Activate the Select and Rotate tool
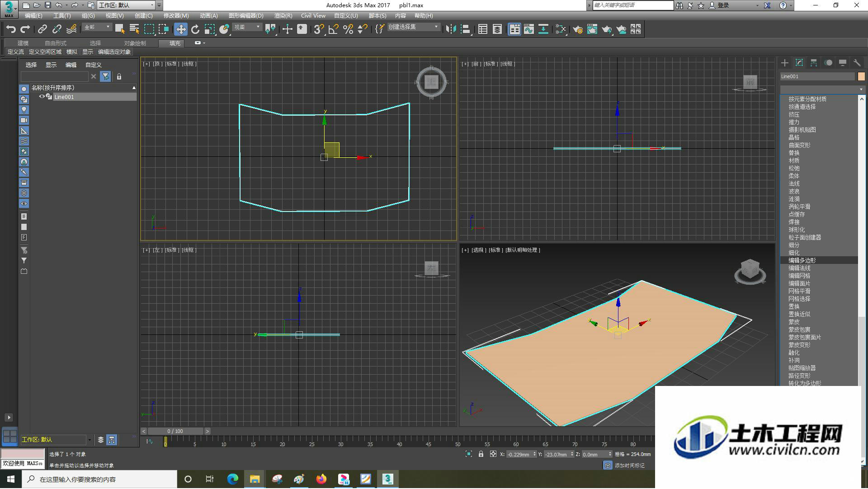 tap(195, 29)
